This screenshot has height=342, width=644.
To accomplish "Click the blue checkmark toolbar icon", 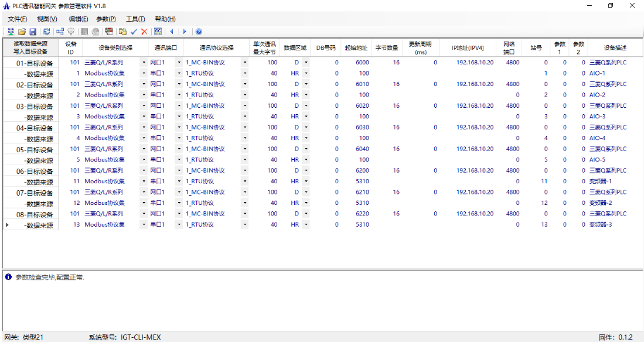I will pyautogui.click(x=134, y=32).
